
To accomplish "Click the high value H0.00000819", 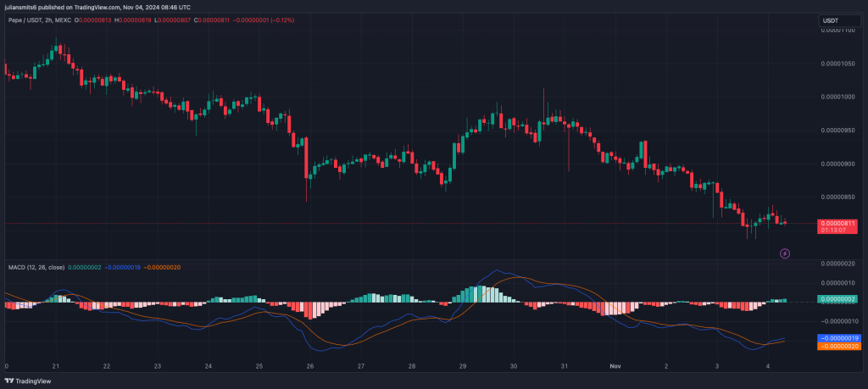I will pos(133,20).
